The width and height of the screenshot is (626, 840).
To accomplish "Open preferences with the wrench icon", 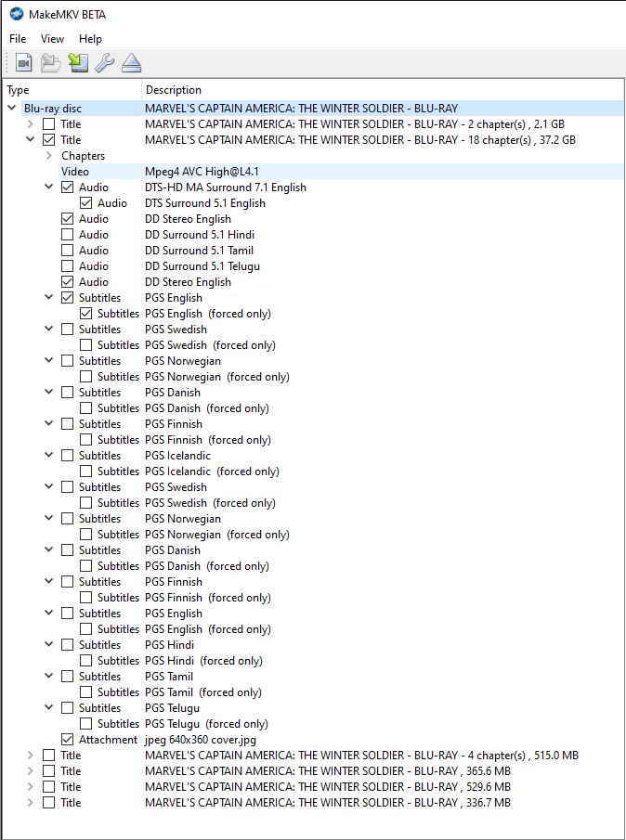I will coord(105,63).
